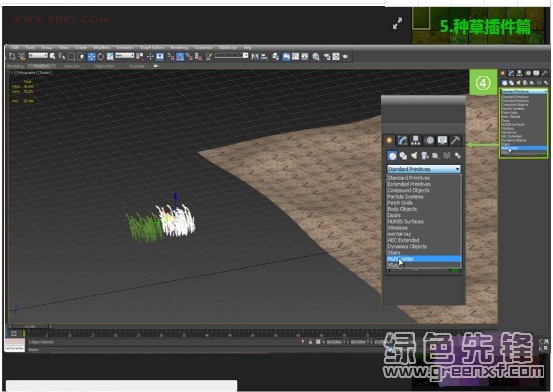The width and height of the screenshot is (553, 392).
Task: Toggle Keyboard Shortcut Override
Action: [160, 56]
